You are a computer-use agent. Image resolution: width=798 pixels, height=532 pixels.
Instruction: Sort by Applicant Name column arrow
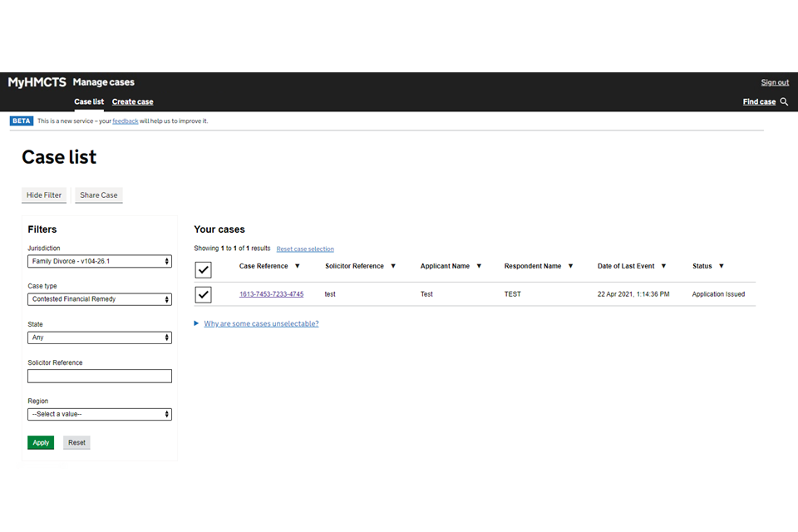click(x=479, y=266)
